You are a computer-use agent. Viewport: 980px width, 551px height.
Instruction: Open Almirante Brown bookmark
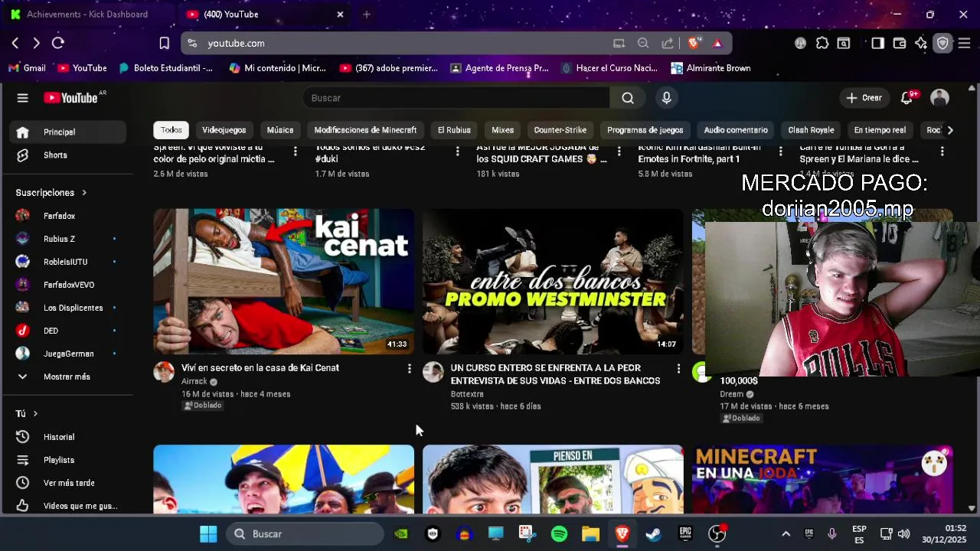(x=710, y=68)
